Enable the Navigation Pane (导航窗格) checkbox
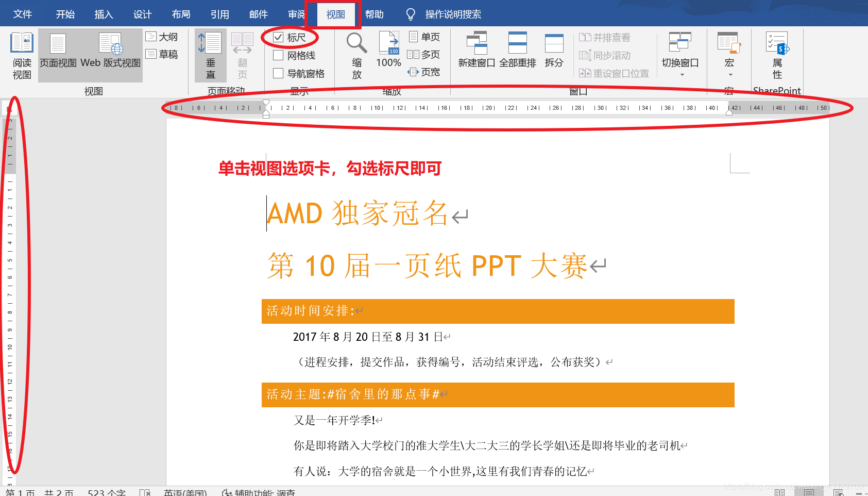This screenshot has height=496, width=868. (278, 73)
